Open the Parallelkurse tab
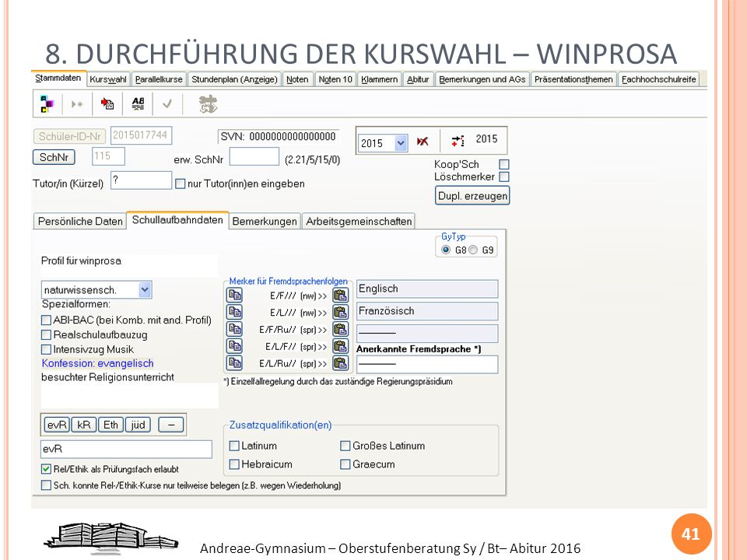The width and height of the screenshot is (747, 560). [159, 79]
